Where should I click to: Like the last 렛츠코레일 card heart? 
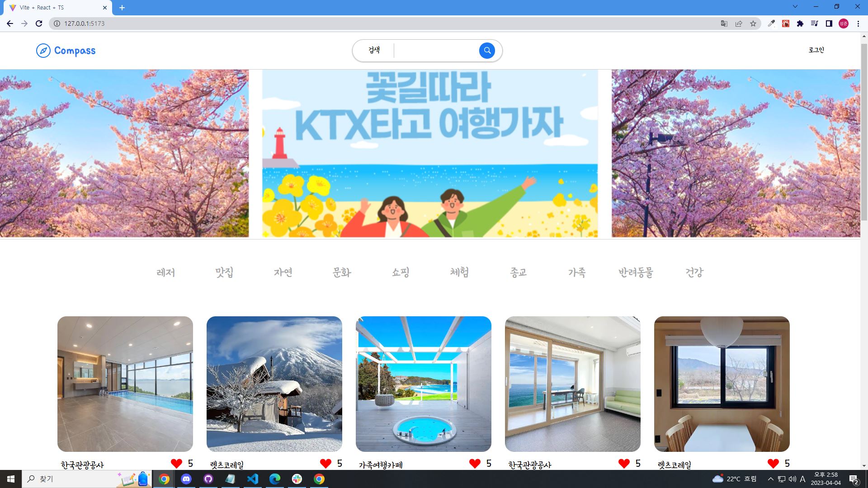tap(773, 464)
